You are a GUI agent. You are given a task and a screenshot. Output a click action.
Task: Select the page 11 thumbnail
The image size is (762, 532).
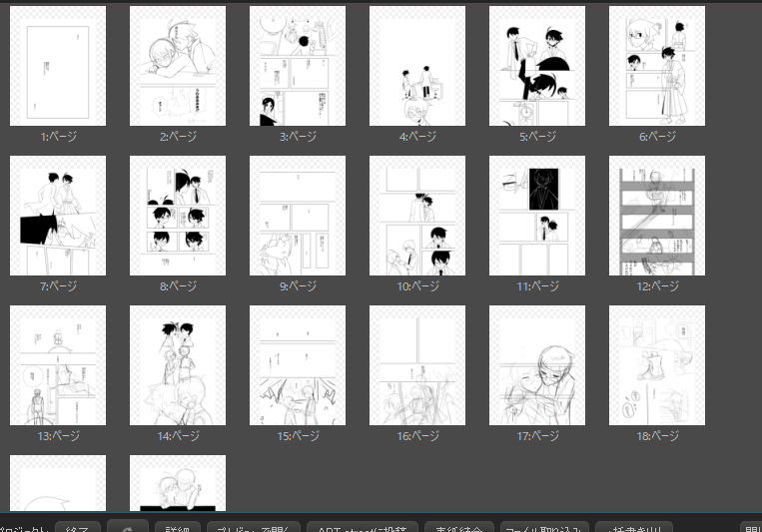click(x=537, y=216)
